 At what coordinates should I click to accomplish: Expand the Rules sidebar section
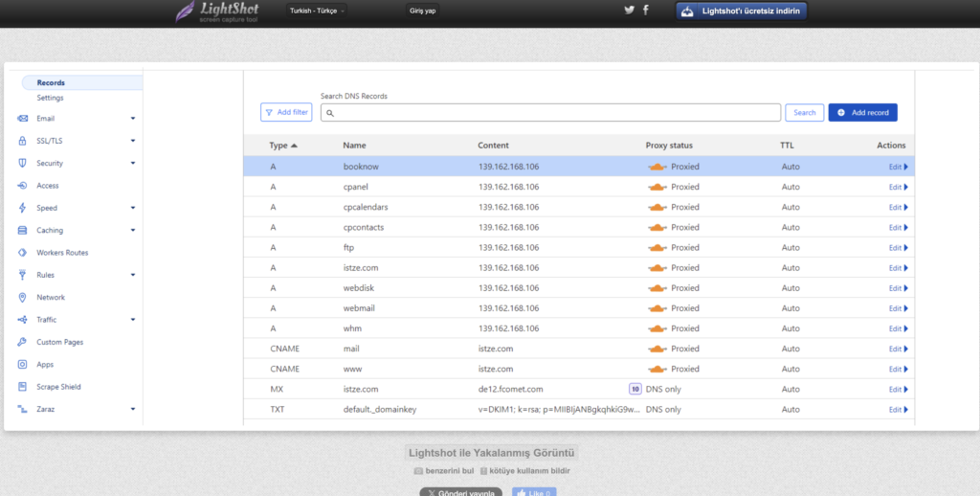pos(133,276)
